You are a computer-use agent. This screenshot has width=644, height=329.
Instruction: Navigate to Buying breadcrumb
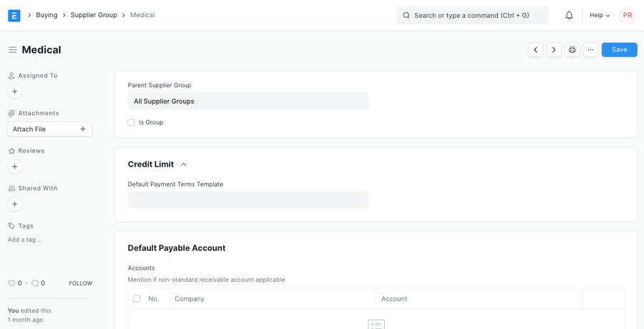(x=47, y=15)
